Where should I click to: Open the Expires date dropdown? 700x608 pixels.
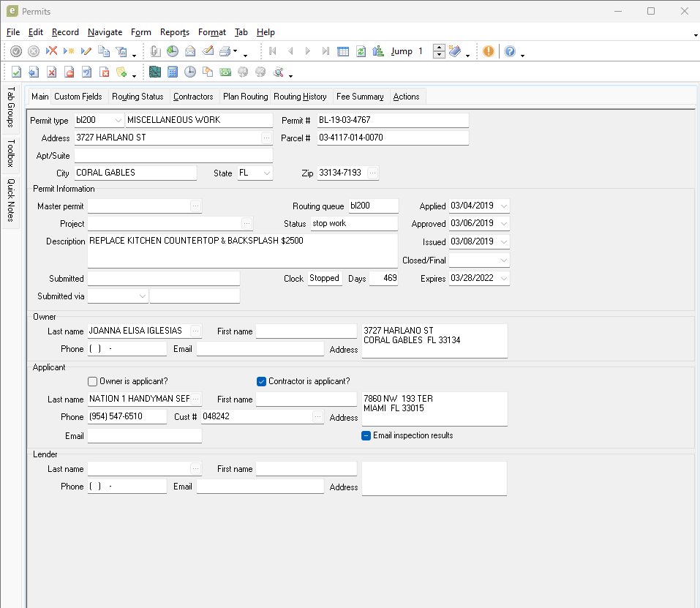pos(503,279)
